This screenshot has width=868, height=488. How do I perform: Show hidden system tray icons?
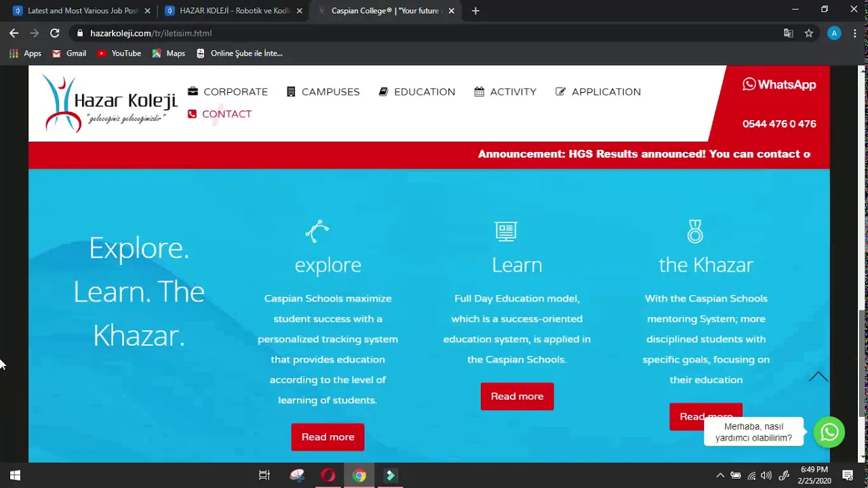point(720,475)
